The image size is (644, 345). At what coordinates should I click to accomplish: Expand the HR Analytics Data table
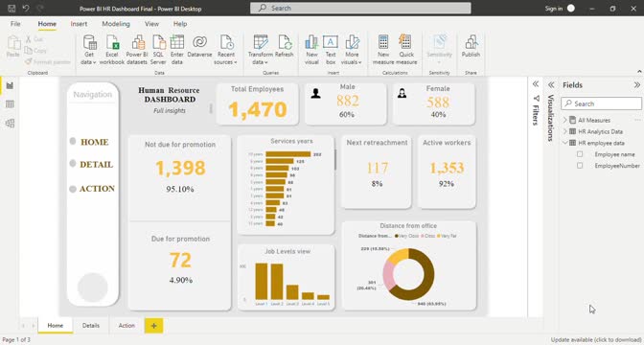point(564,131)
